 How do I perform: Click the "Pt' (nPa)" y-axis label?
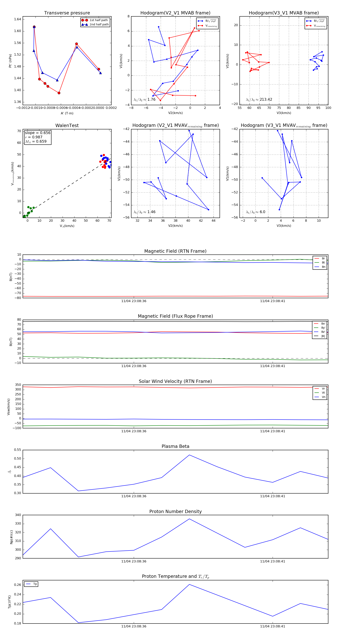(10, 61)
